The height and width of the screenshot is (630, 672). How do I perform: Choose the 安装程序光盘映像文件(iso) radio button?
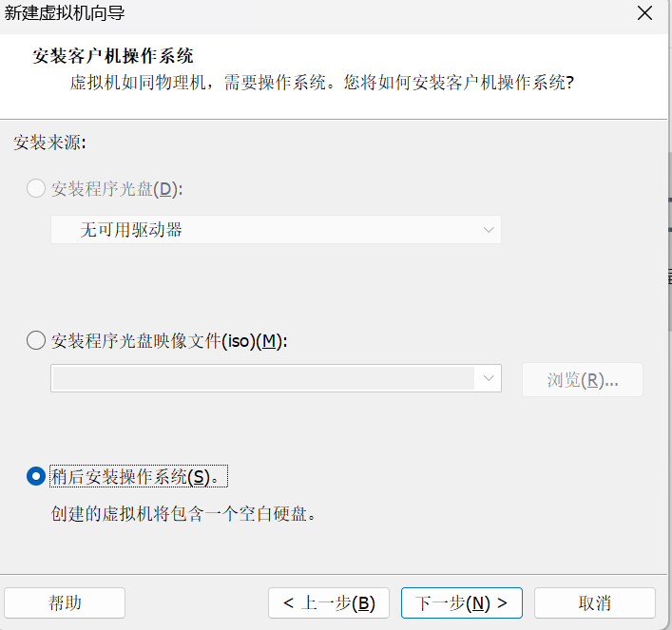point(36,341)
